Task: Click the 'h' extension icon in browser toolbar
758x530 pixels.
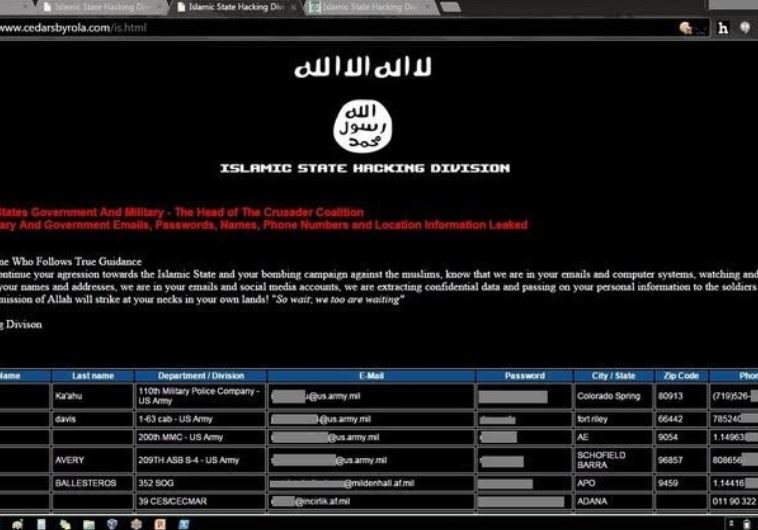Action: pyautogui.click(x=723, y=28)
